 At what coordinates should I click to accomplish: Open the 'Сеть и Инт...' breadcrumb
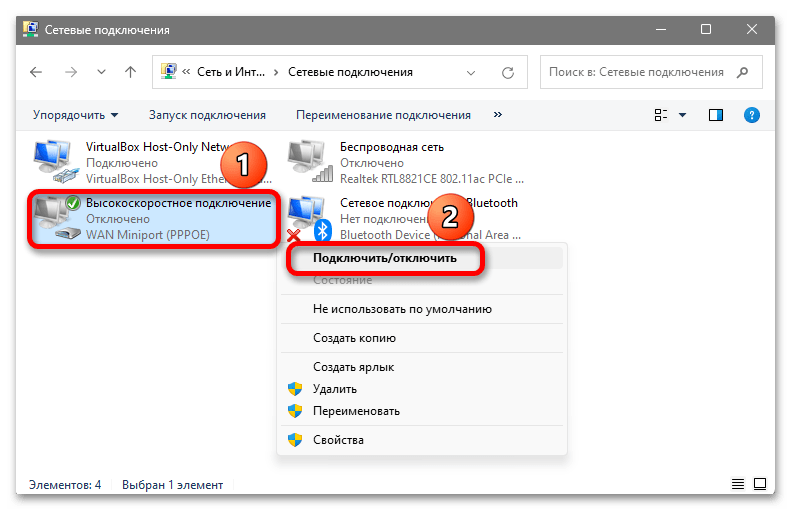231,72
